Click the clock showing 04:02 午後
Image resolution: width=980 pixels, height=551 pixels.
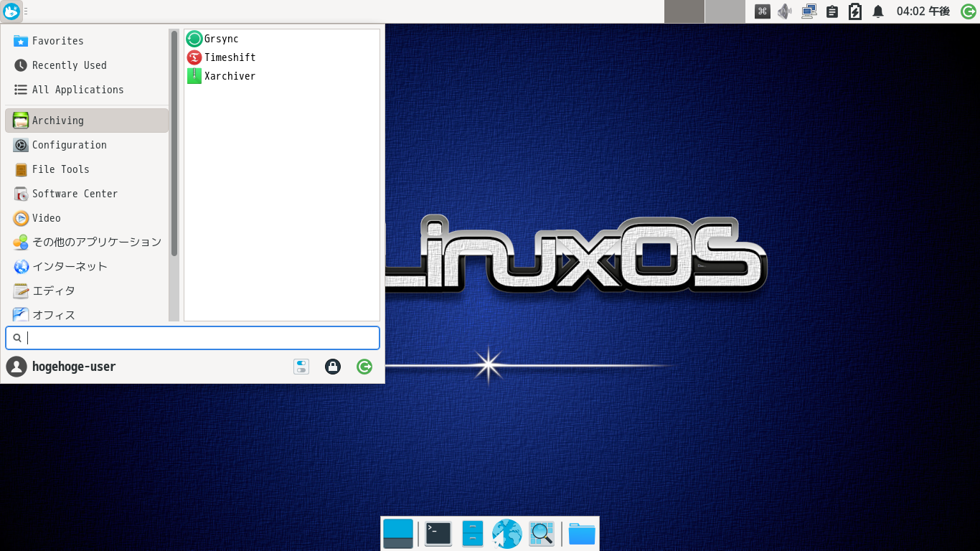[x=923, y=11]
